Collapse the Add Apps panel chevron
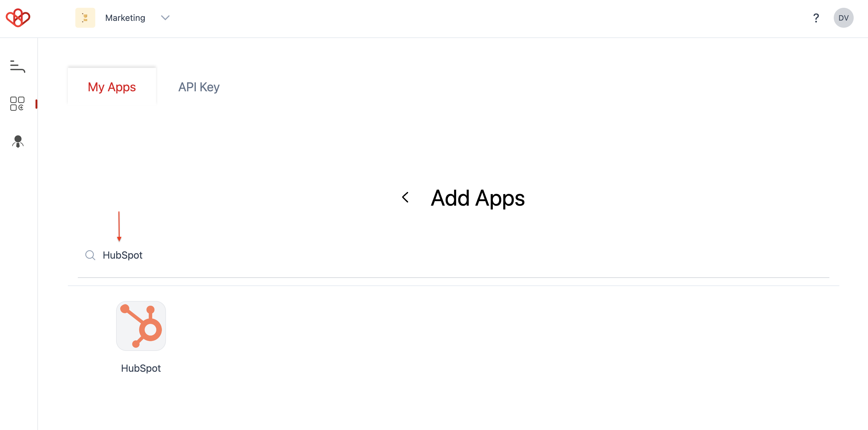This screenshot has width=868, height=430. point(405,198)
